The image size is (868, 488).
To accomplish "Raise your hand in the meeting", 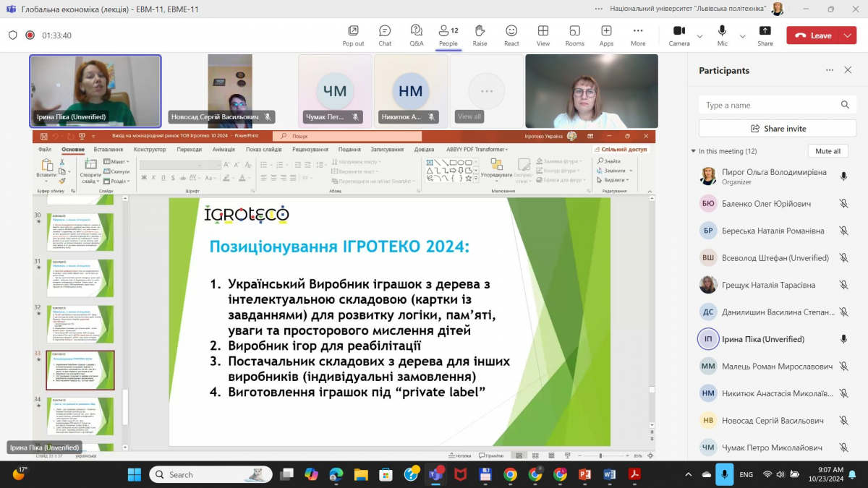I will point(480,35).
